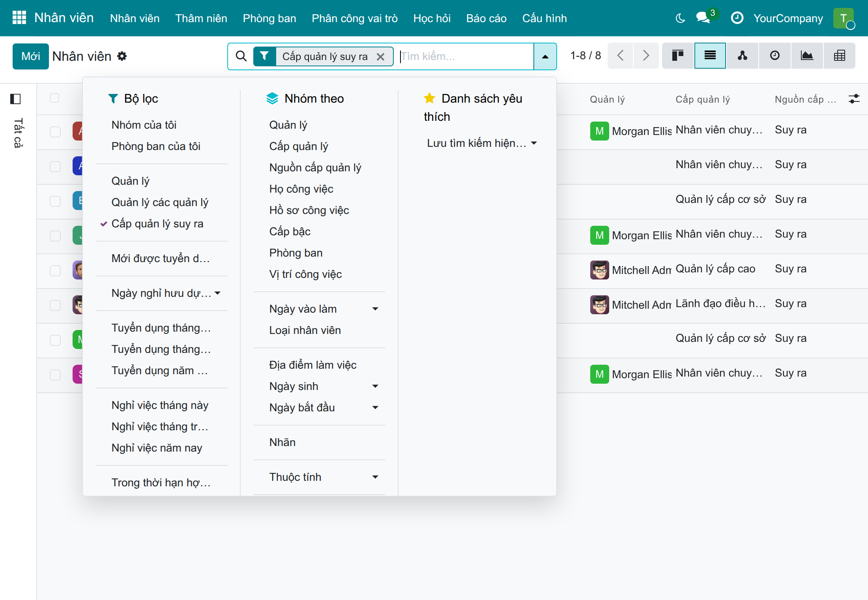
Task: Tick the checkbox of the Quản lý cấp cao row
Action: click(55, 271)
